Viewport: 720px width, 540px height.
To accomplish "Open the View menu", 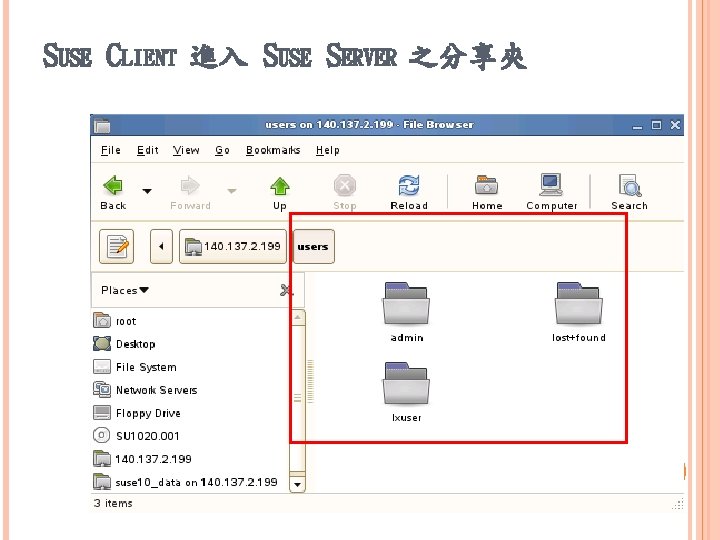I will (x=186, y=150).
